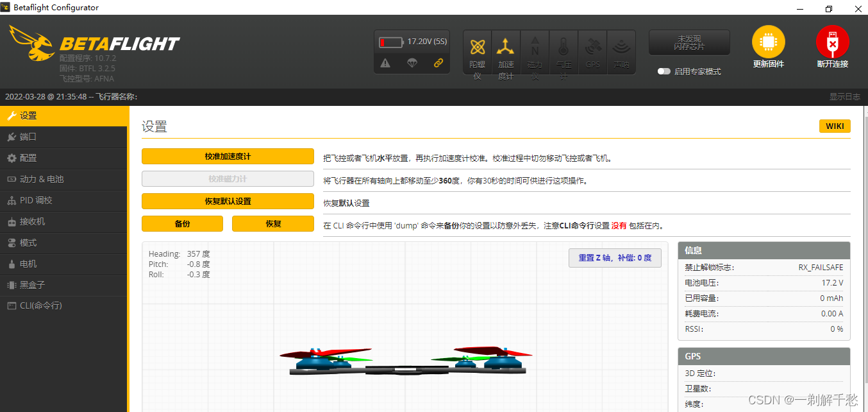This screenshot has height=412, width=868.
Task: Click the 固件 BTFL 3.2.5 firmware text
Action: point(87,68)
